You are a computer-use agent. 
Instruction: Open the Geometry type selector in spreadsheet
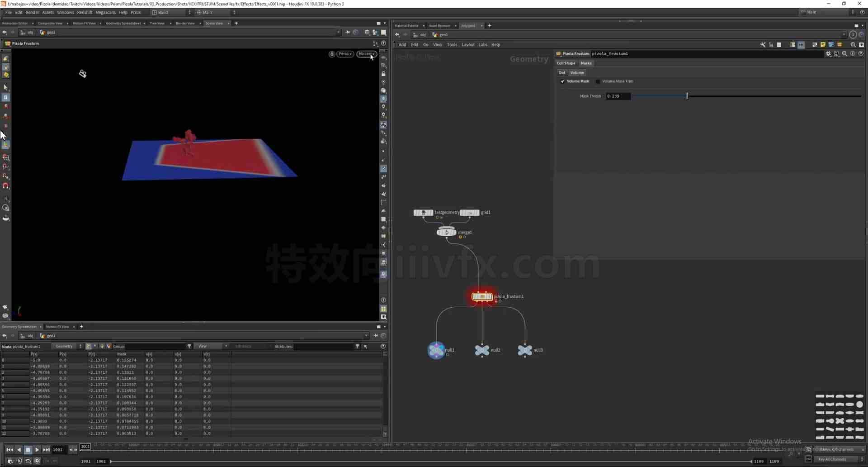[68, 346]
